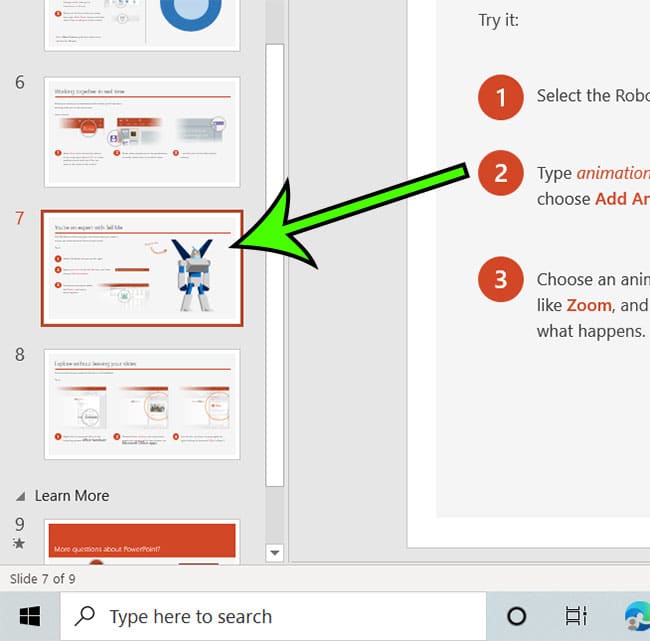Image resolution: width=650 pixels, height=641 pixels.
Task: Click the red step 3 circle on slide
Action: click(x=501, y=279)
